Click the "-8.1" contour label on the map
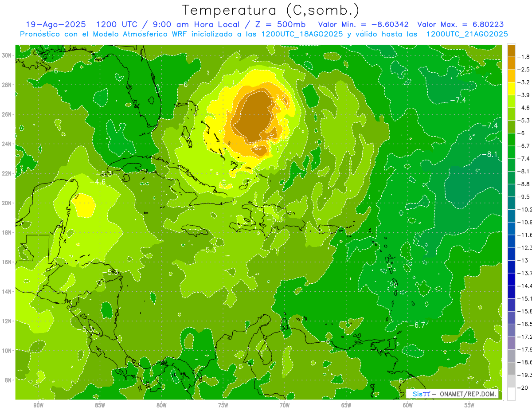 click(x=489, y=154)
